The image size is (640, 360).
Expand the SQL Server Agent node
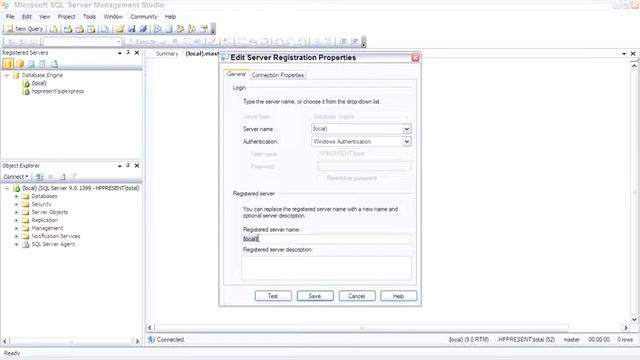16,244
